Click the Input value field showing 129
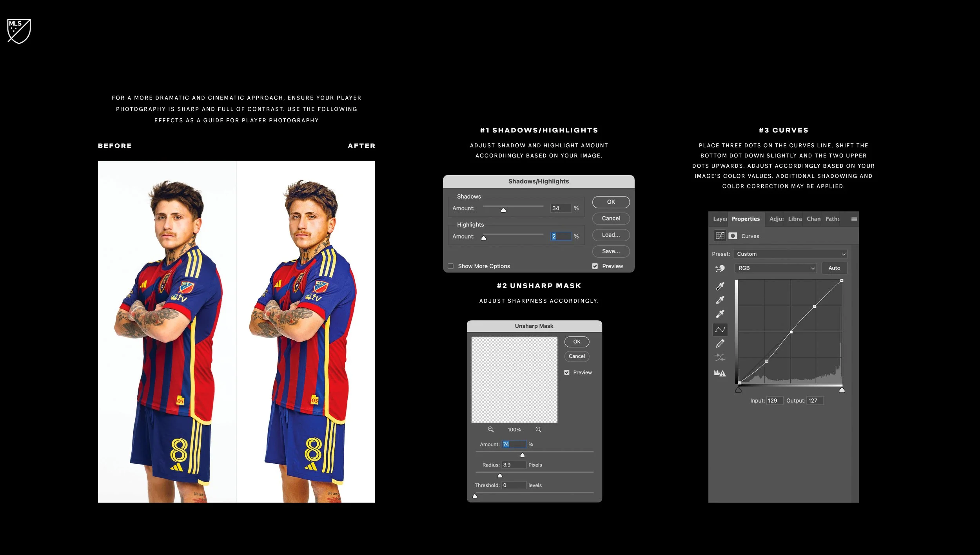980x555 pixels. (x=774, y=400)
